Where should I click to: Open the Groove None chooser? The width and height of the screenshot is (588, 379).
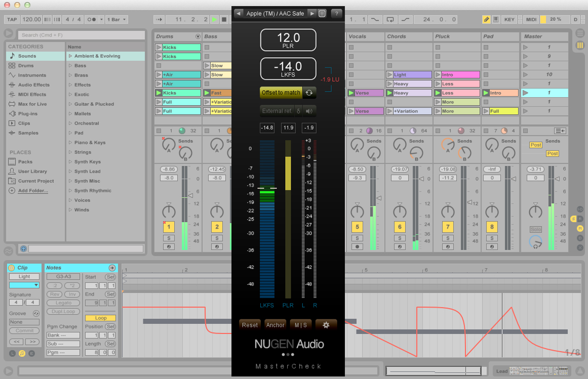[23, 321]
